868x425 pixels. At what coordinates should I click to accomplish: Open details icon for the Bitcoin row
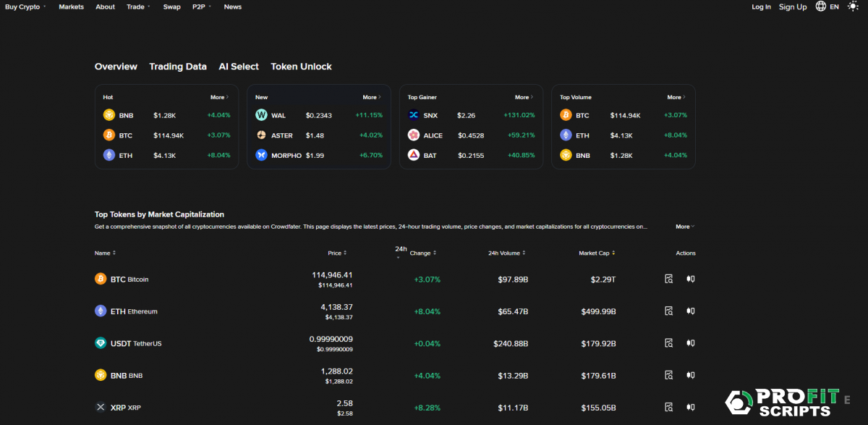pos(669,279)
